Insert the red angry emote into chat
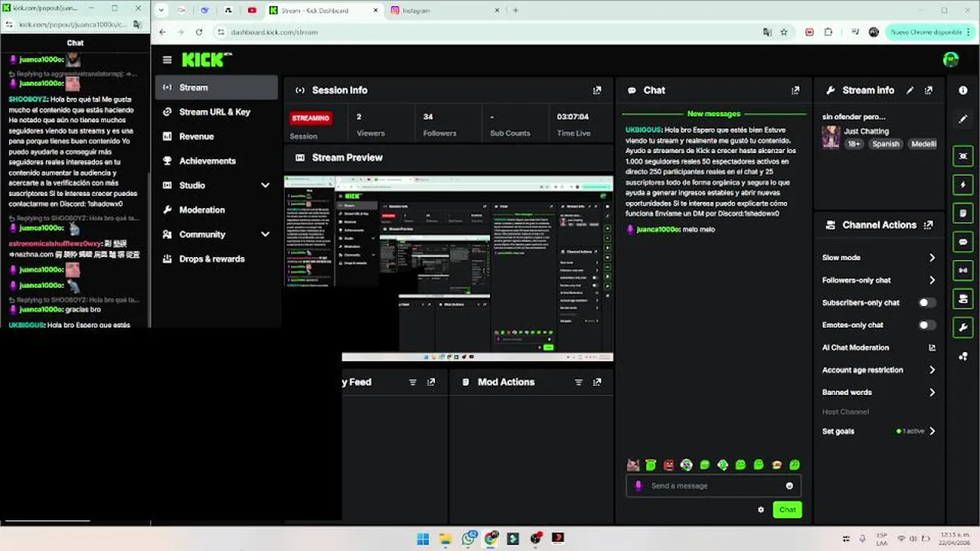 click(x=668, y=465)
